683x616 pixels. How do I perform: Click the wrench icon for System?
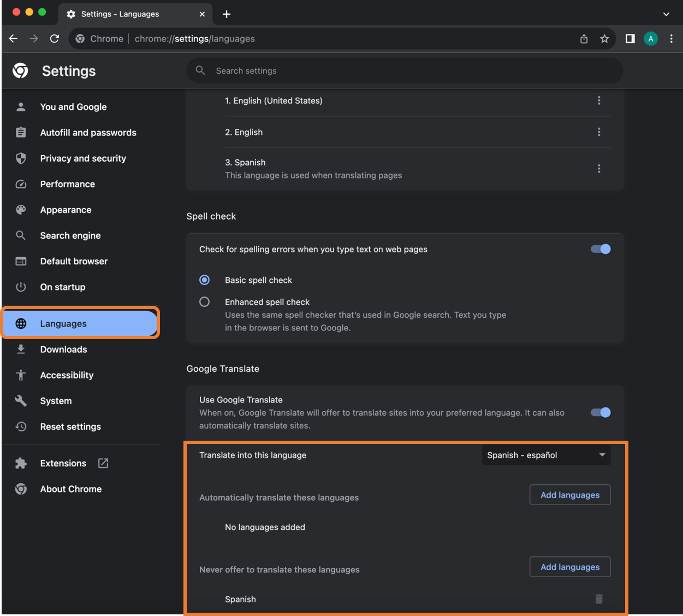pos(21,401)
